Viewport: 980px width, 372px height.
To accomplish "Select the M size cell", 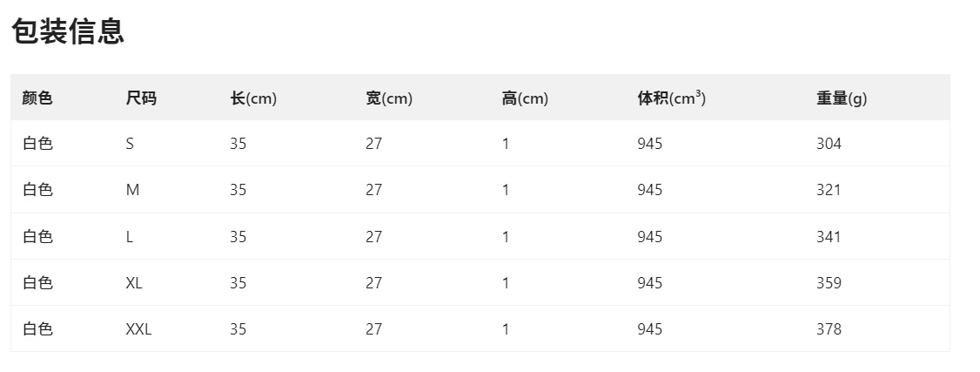I will [132, 190].
